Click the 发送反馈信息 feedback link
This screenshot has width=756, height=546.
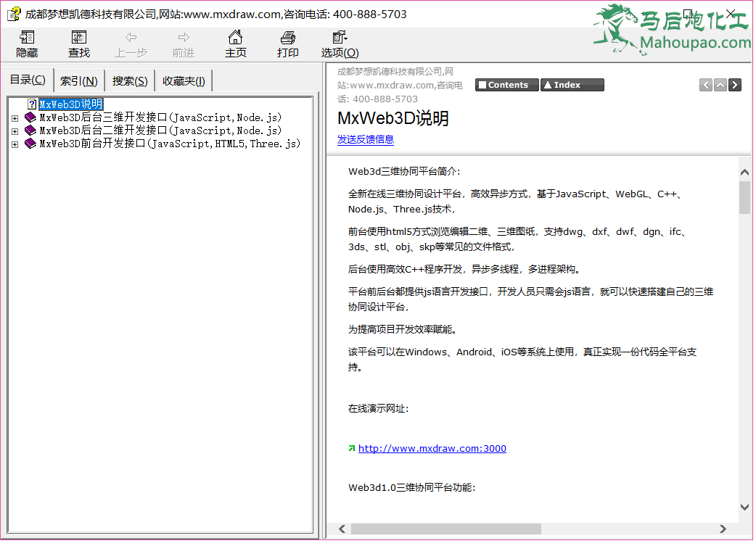[x=365, y=140]
